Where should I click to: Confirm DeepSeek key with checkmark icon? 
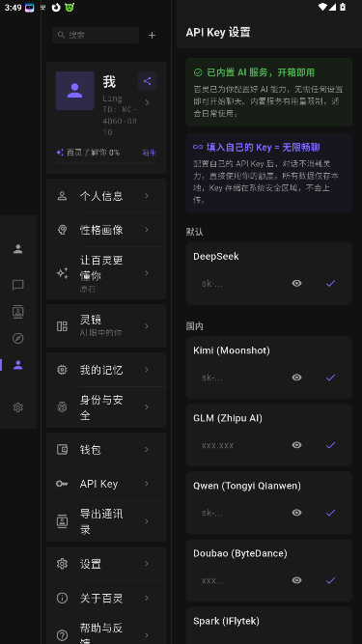tap(330, 283)
